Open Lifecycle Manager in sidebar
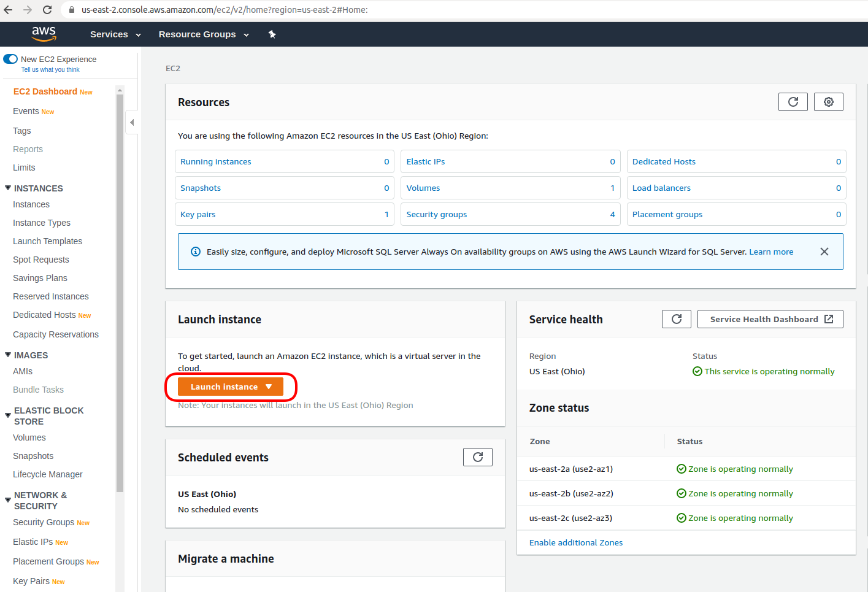 (x=48, y=474)
